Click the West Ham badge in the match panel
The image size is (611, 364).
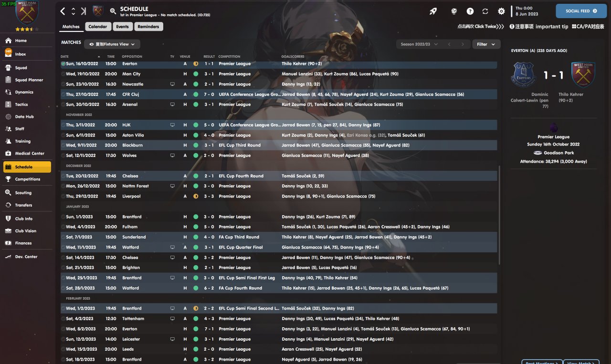pos(582,75)
